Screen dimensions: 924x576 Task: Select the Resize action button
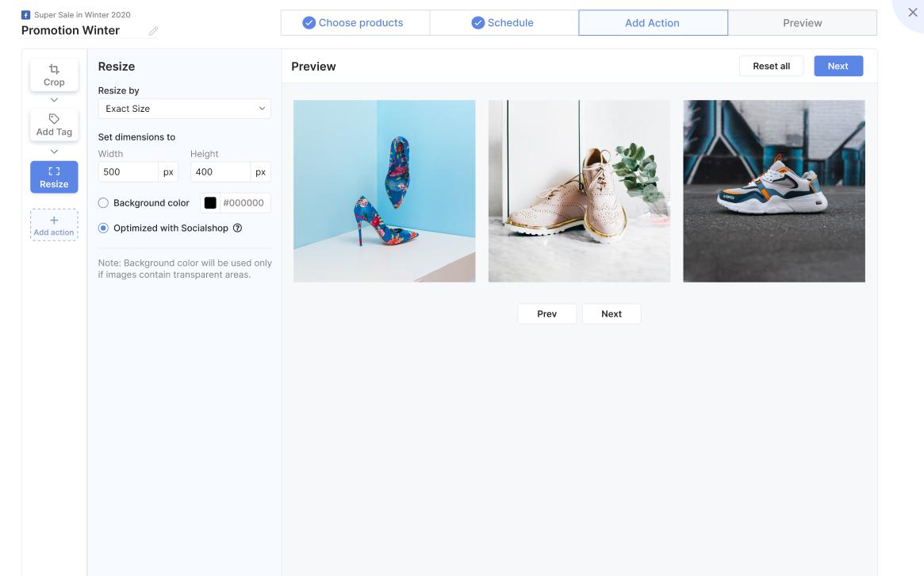click(x=54, y=177)
